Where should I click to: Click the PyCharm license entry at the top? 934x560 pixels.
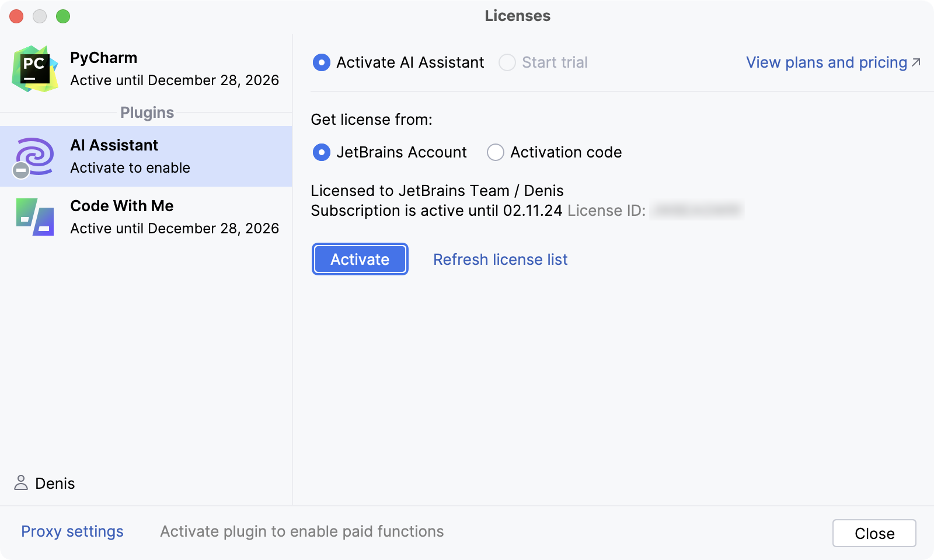(146, 68)
